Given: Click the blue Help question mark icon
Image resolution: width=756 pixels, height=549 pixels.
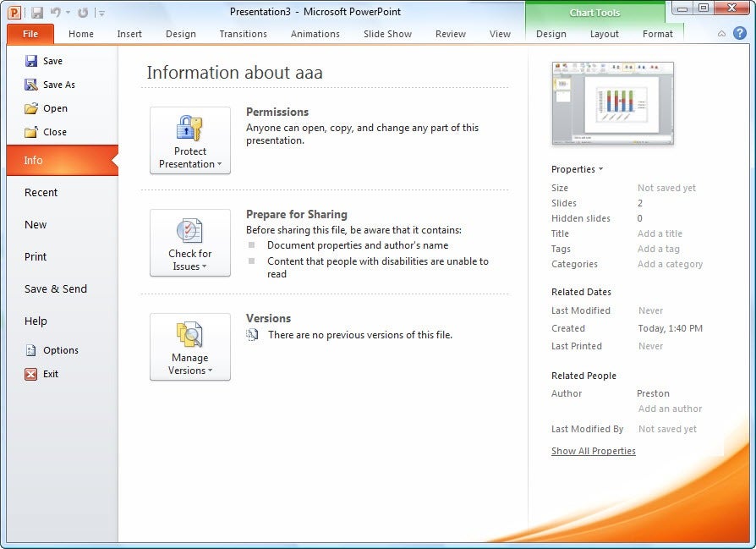Looking at the screenshot, I should 740,33.
